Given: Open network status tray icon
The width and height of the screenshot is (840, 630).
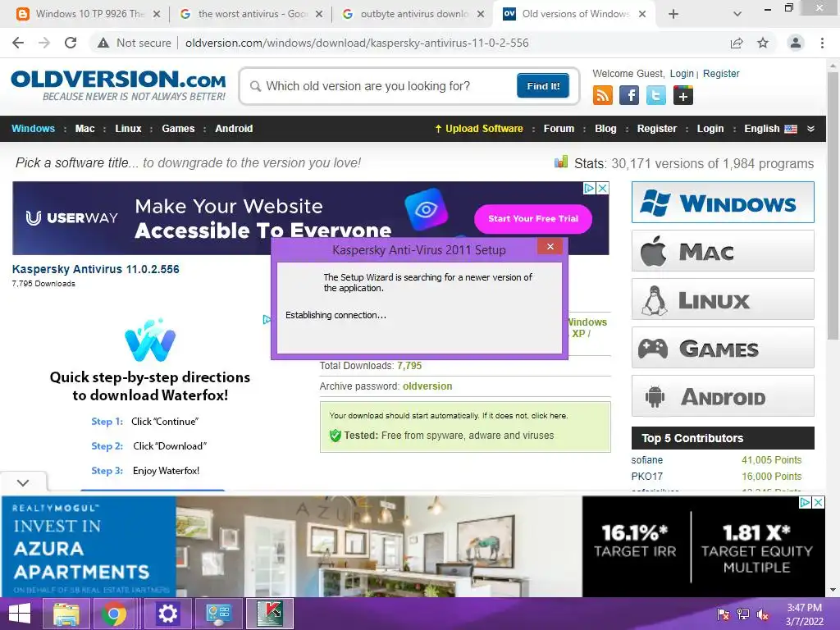Looking at the screenshot, I should pyautogui.click(x=743, y=614).
